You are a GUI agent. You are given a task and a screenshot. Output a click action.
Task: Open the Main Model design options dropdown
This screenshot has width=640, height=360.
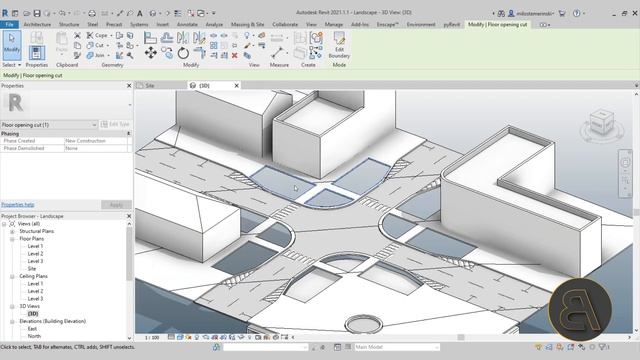397,347
